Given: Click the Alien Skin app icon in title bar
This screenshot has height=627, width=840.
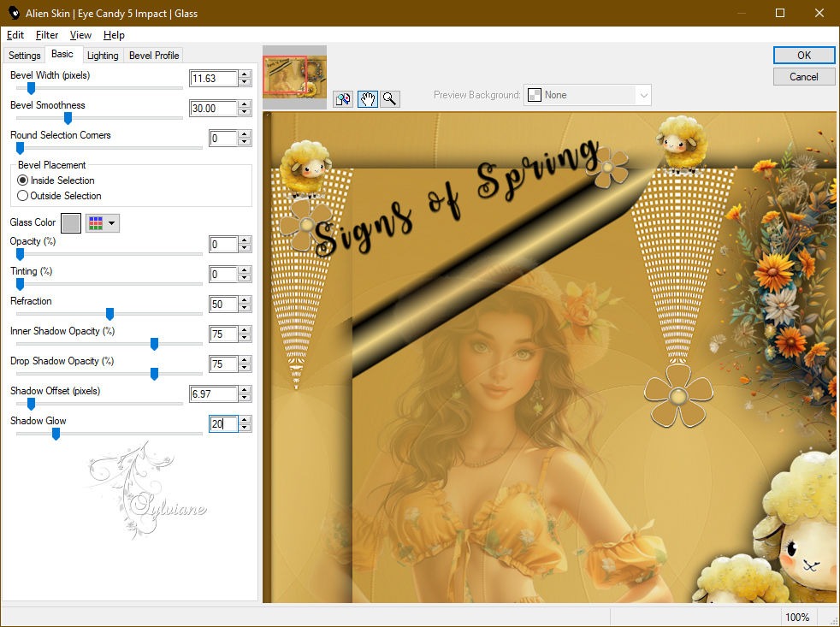Looking at the screenshot, I should (14, 13).
